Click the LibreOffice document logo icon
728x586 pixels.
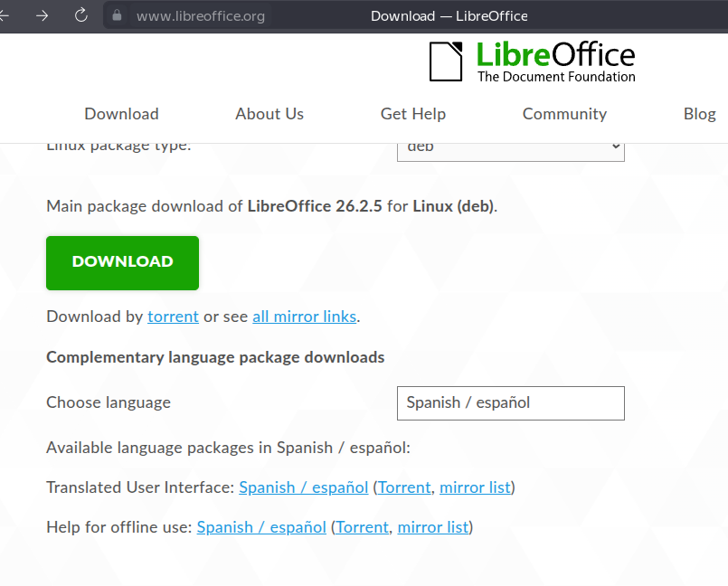tap(446, 61)
